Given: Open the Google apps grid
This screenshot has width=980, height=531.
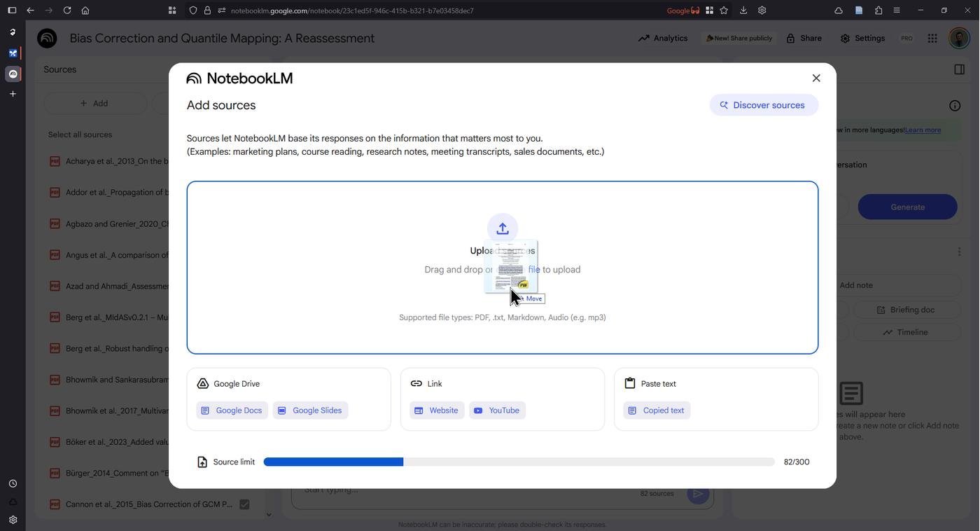Looking at the screenshot, I should coord(932,39).
